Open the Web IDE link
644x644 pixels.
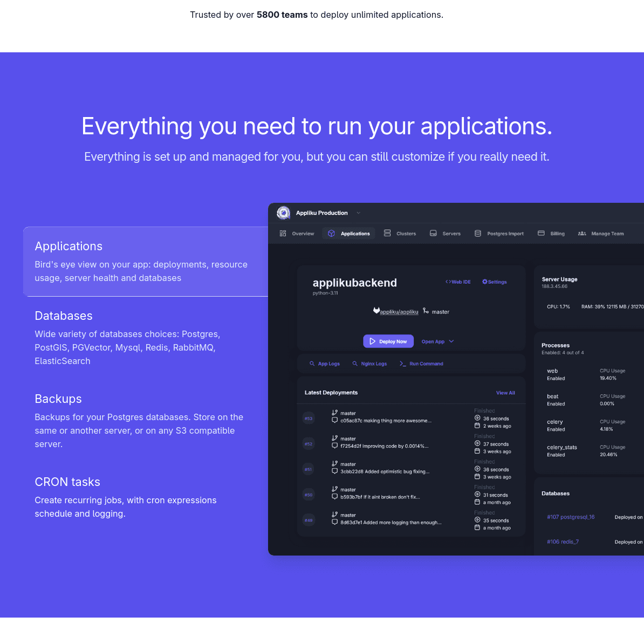click(458, 282)
